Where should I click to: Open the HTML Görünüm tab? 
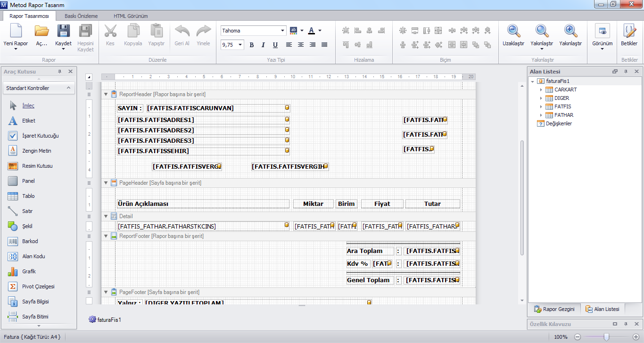pyautogui.click(x=131, y=16)
